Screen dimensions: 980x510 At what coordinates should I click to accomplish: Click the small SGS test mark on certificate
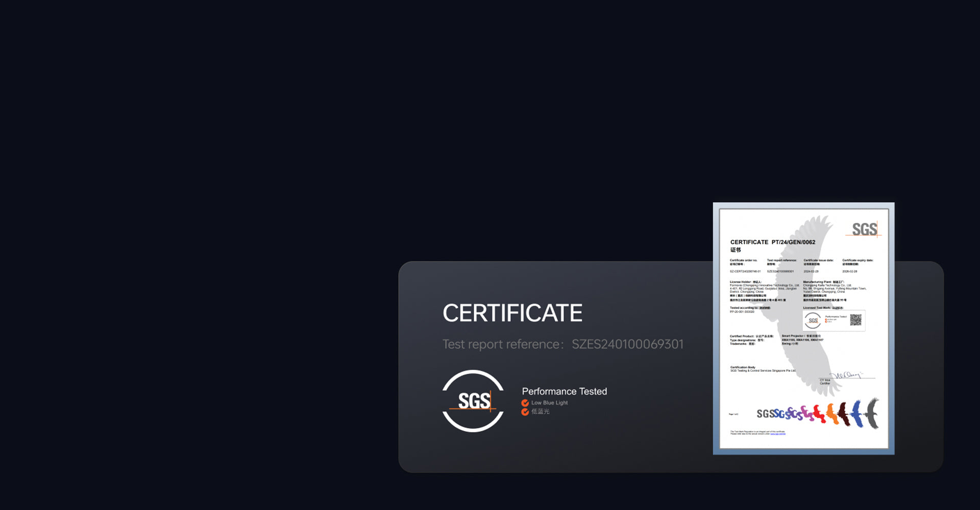pos(813,320)
